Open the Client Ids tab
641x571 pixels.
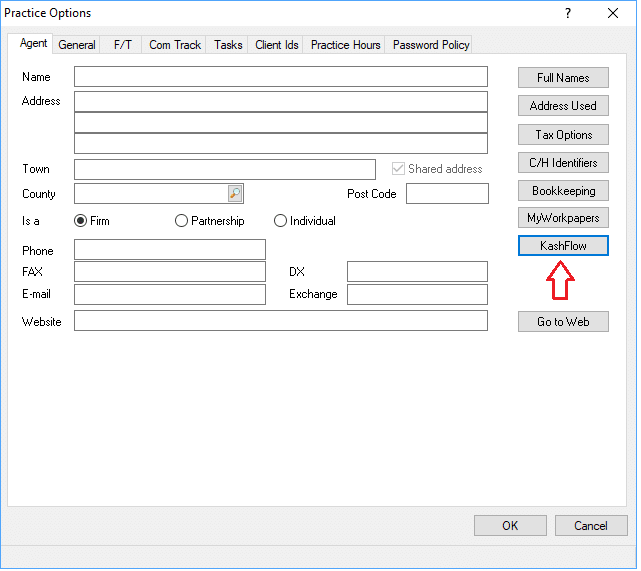click(277, 45)
